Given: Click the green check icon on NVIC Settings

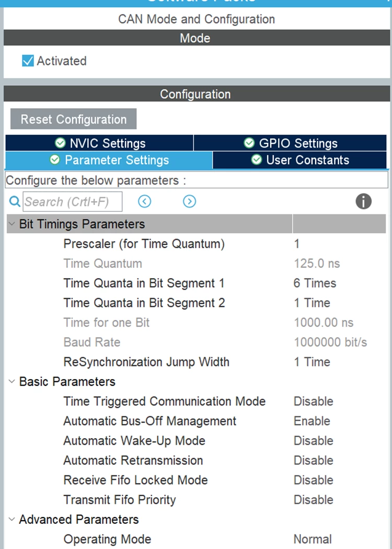Looking at the screenshot, I should [x=60, y=143].
